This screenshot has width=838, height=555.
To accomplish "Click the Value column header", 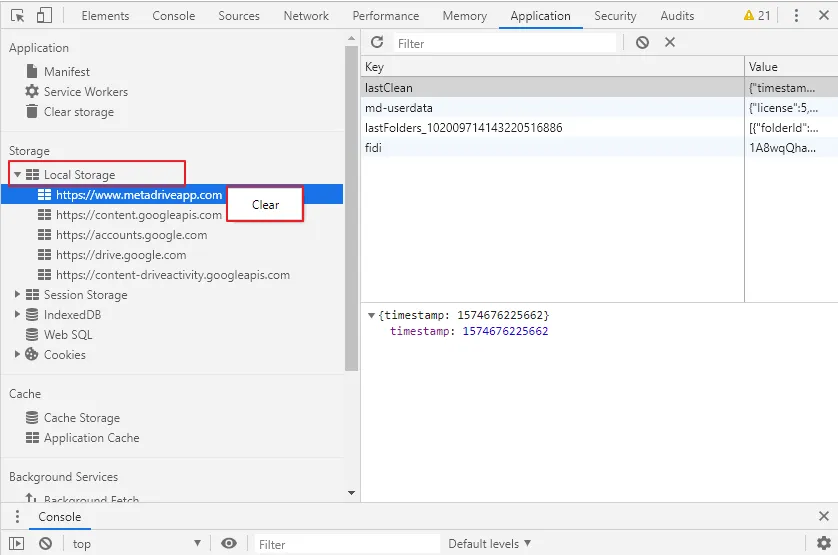I will 791,67.
